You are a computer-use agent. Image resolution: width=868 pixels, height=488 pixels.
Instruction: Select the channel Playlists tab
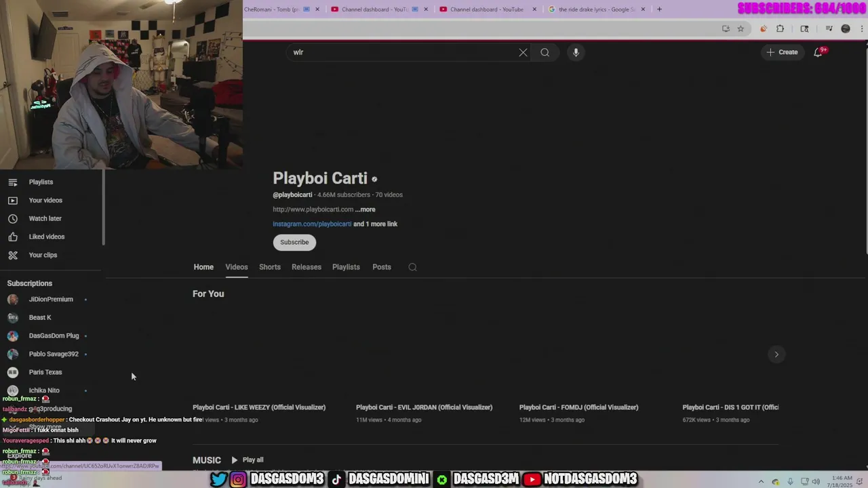point(346,267)
